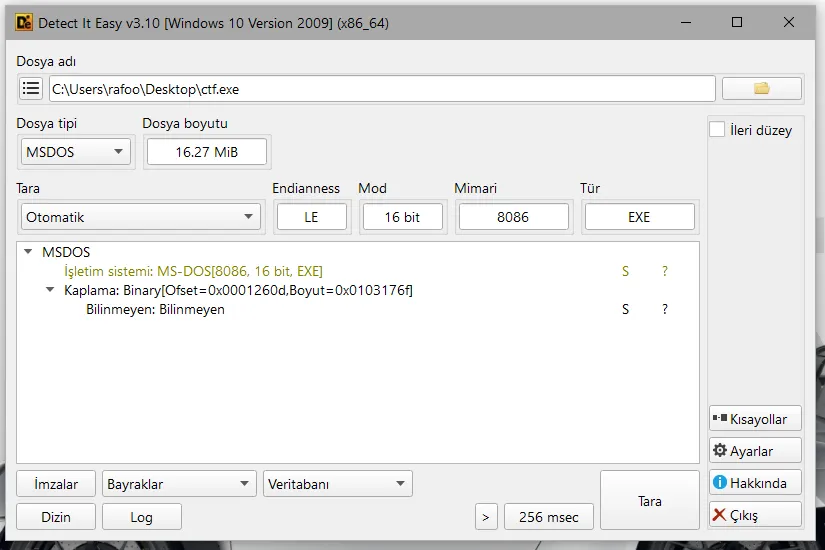825x550 pixels.
Task: Click the file path input field
Action: 383,88
